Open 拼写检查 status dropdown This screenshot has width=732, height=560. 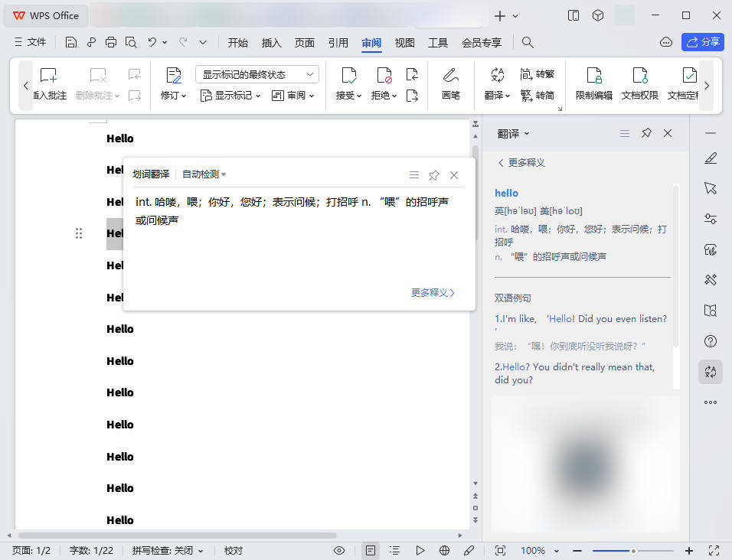pyautogui.click(x=168, y=551)
